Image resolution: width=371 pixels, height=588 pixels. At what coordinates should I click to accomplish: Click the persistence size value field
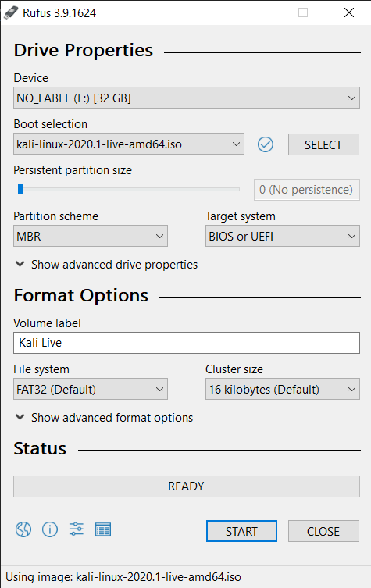(x=306, y=190)
